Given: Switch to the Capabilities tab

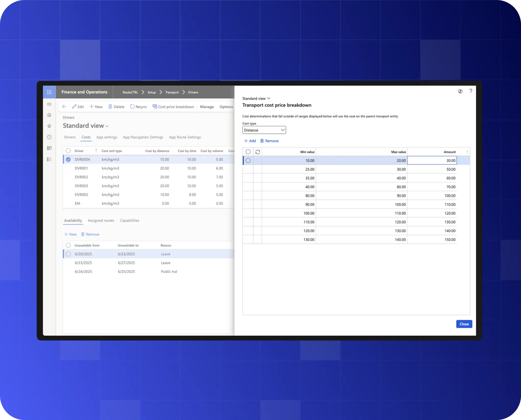Looking at the screenshot, I should (x=129, y=220).
